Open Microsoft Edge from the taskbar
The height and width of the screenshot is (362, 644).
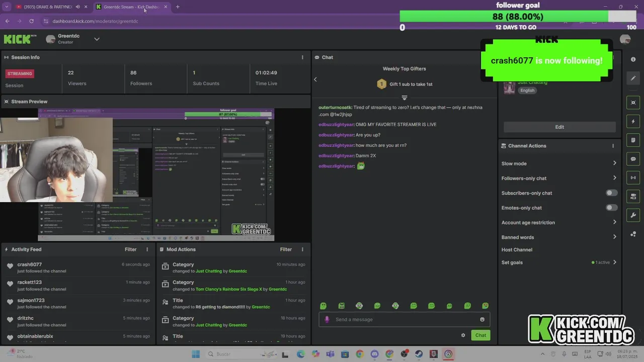tap(300, 354)
